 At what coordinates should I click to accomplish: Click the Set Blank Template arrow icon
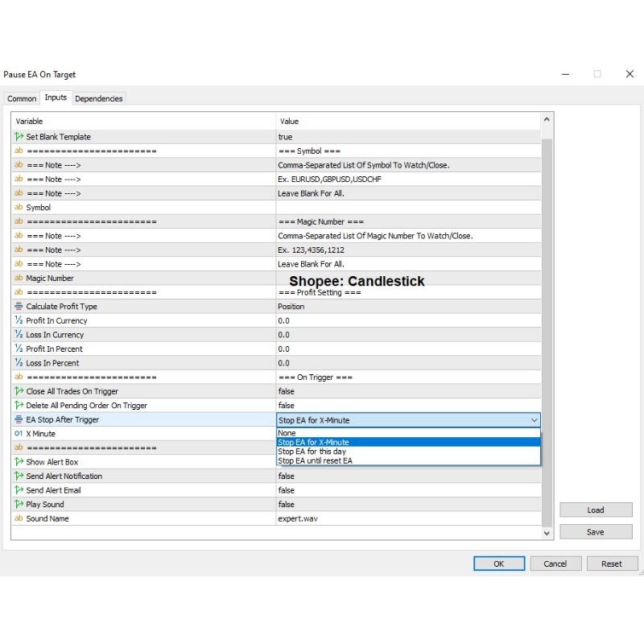pos(19,137)
